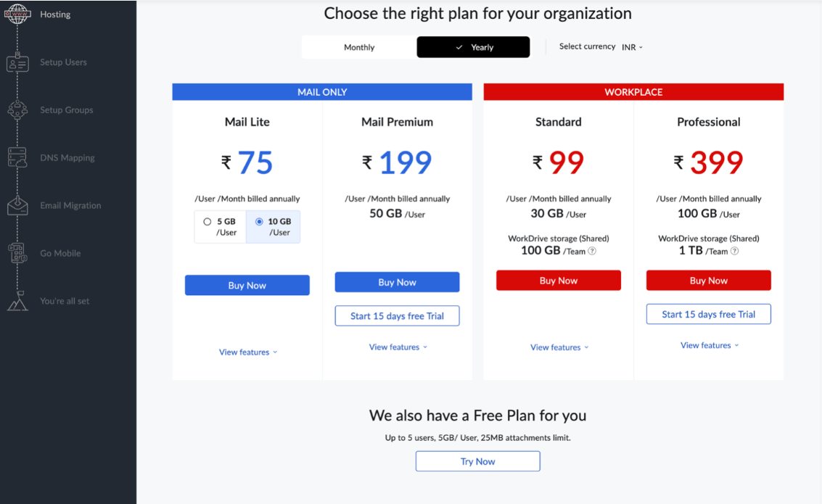This screenshot has width=822, height=504.
Task: Expand View features for the Standard plan
Action: pos(558,347)
